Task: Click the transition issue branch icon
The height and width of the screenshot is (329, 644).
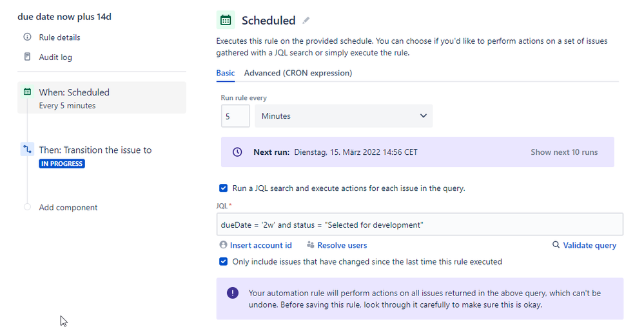Action: pos(27,150)
